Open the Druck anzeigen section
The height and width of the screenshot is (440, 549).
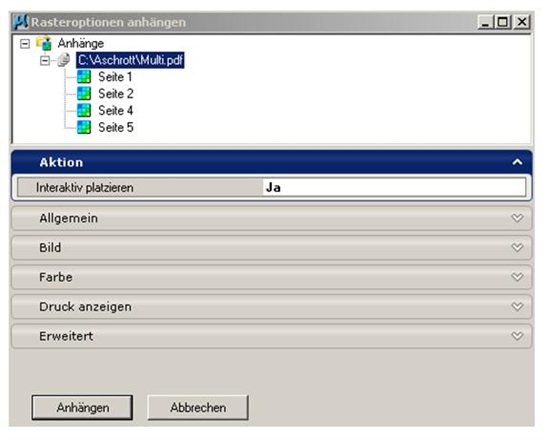click(x=272, y=307)
